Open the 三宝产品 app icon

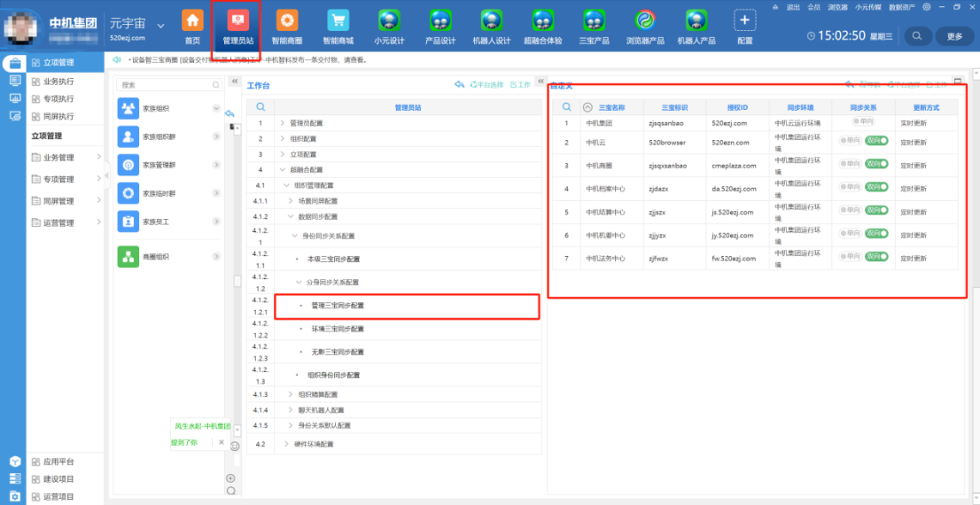(x=594, y=20)
